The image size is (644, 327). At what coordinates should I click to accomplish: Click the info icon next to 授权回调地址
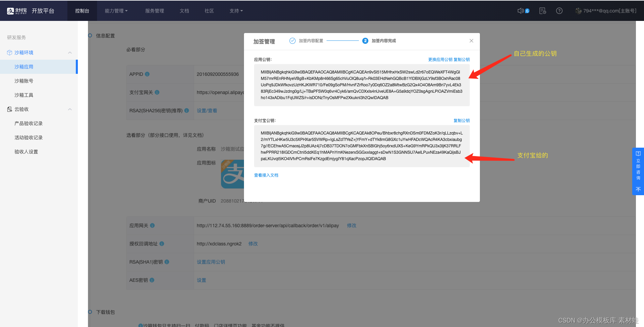point(162,244)
